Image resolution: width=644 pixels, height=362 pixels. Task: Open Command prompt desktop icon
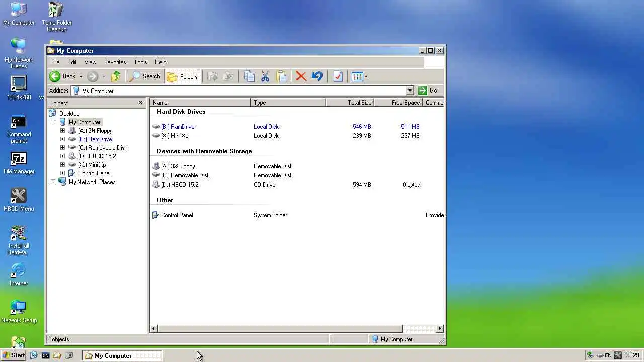pyautogui.click(x=19, y=130)
